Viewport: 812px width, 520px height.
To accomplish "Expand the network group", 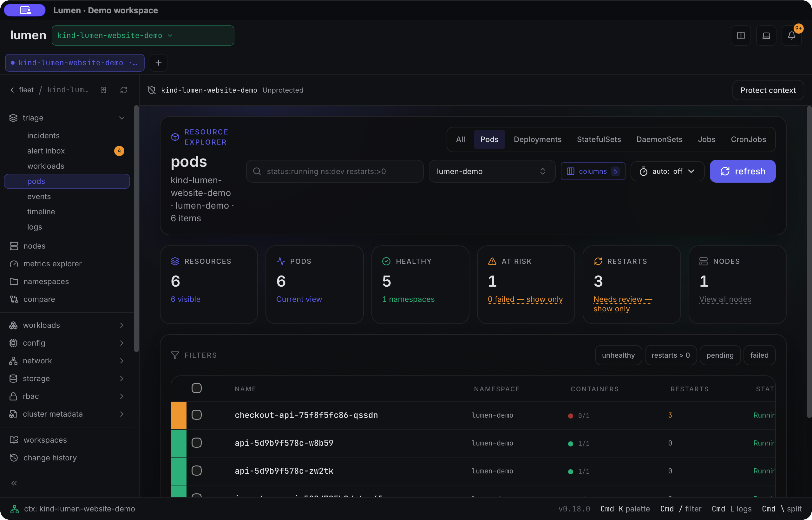I will click(67, 361).
